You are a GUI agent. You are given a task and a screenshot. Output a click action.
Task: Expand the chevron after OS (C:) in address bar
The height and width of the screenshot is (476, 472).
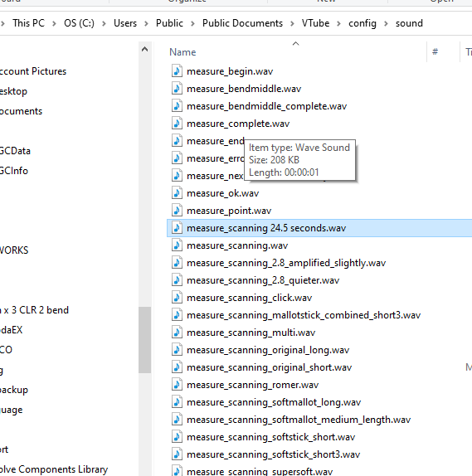pyautogui.click(x=104, y=23)
